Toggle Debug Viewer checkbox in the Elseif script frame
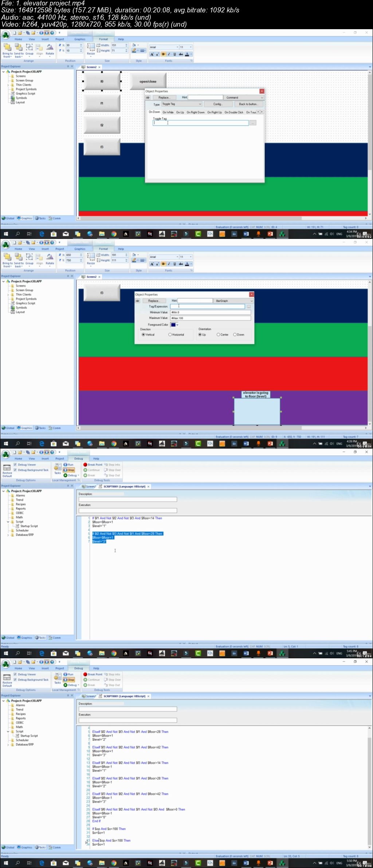This screenshot has height=868, width=373. tap(15, 674)
